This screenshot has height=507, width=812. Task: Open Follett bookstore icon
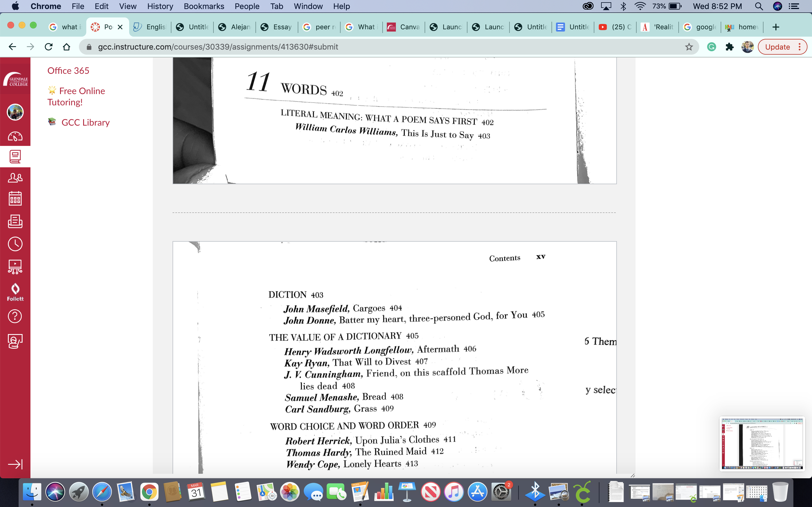[15, 292]
